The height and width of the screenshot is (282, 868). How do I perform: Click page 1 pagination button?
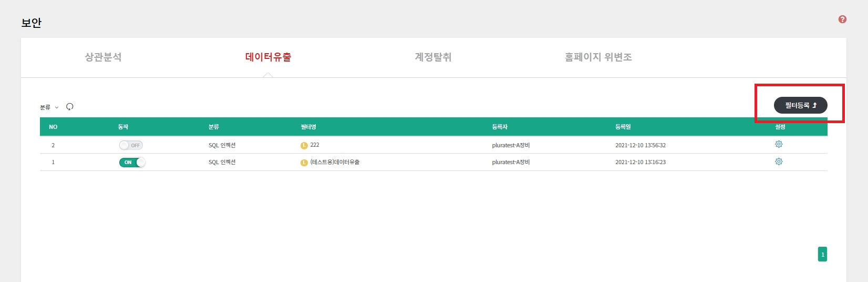click(822, 255)
